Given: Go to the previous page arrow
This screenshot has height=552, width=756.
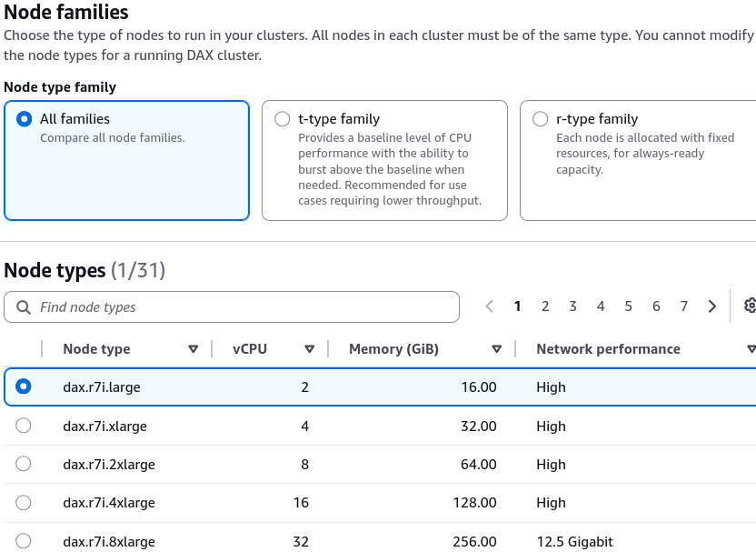Looking at the screenshot, I should [x=490, y=306].
